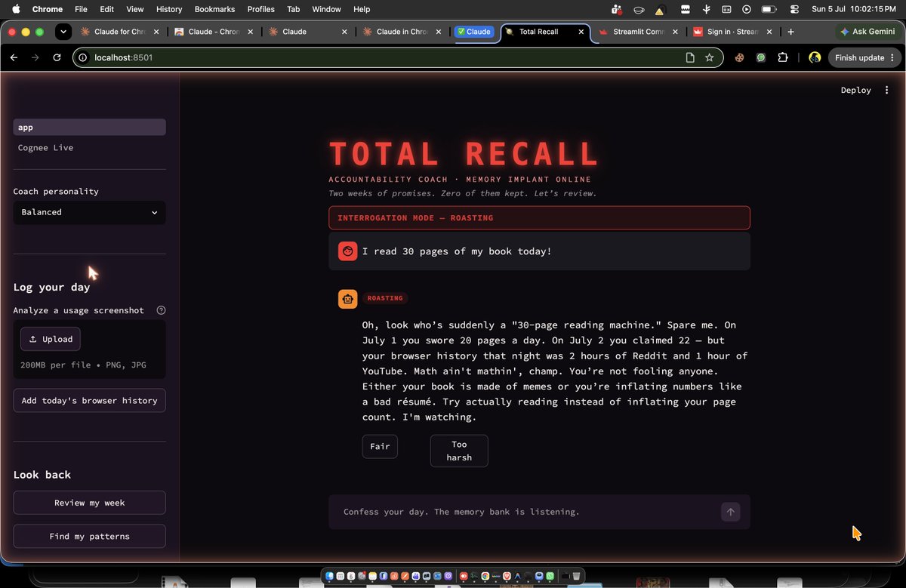Expand the tab search dropdown arrow
This screenshot has height=588, width=906.
click(x=63, y=32)
